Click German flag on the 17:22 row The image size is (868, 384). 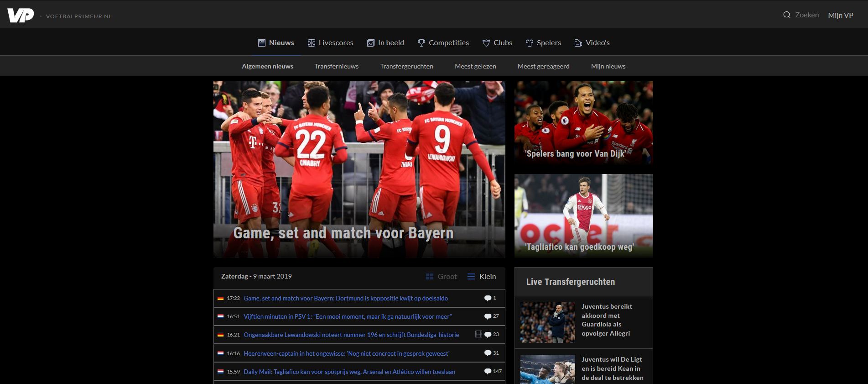coord(221,298)
